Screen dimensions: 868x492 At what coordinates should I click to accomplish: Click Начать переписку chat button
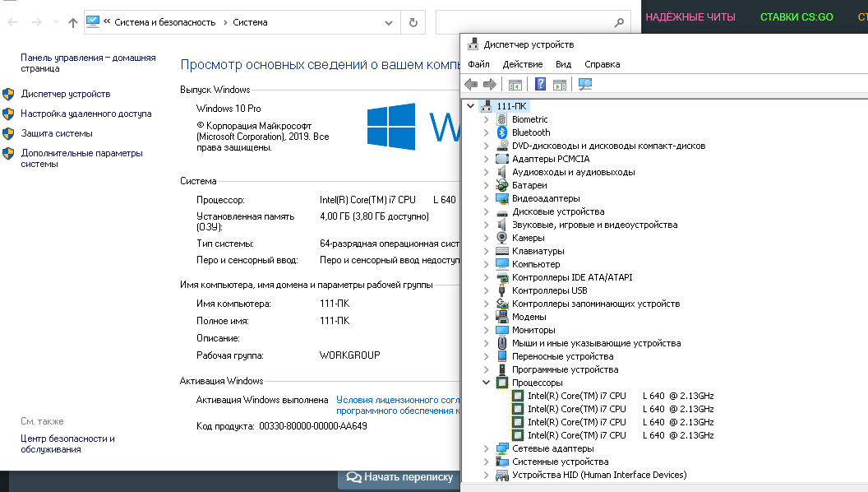tap(399, 477)
